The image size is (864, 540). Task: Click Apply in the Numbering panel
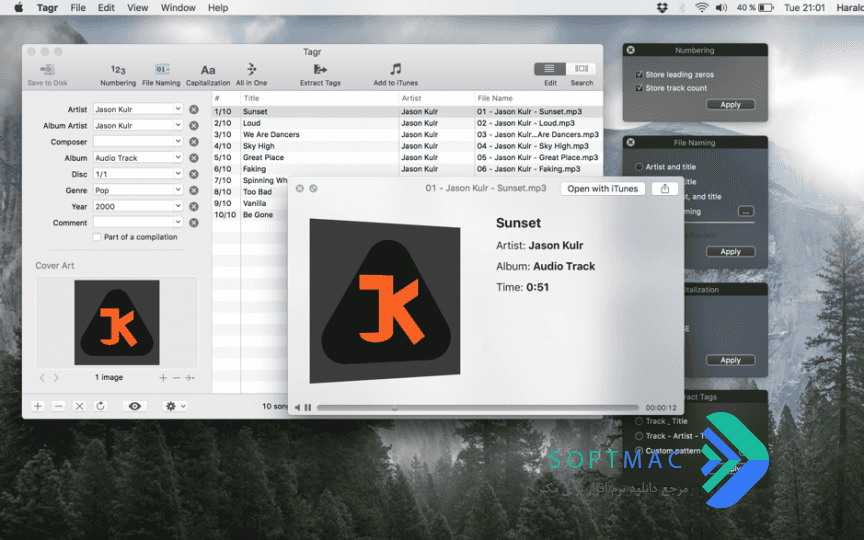[x=730, y=105]
